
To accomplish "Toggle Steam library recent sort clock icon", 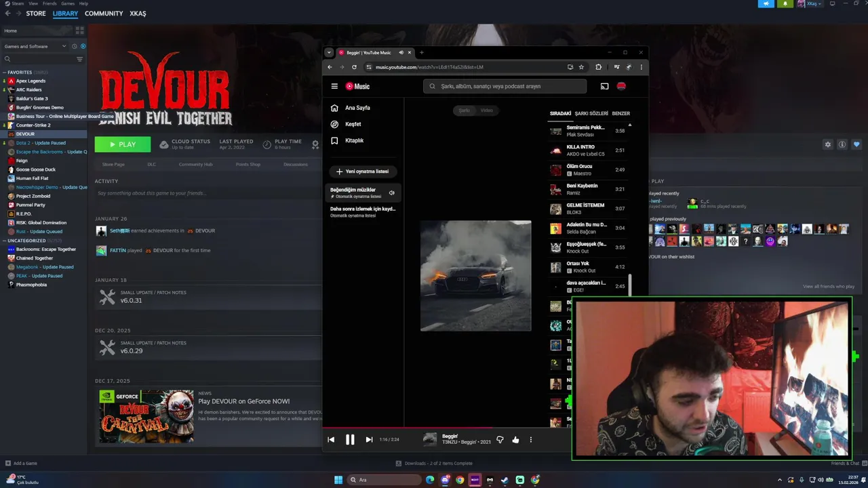I will (x=74, y=46).
